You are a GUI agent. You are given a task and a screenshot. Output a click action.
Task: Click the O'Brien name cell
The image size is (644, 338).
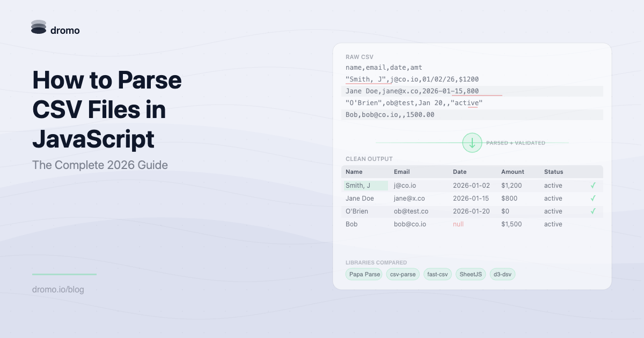tap(357, 211)
